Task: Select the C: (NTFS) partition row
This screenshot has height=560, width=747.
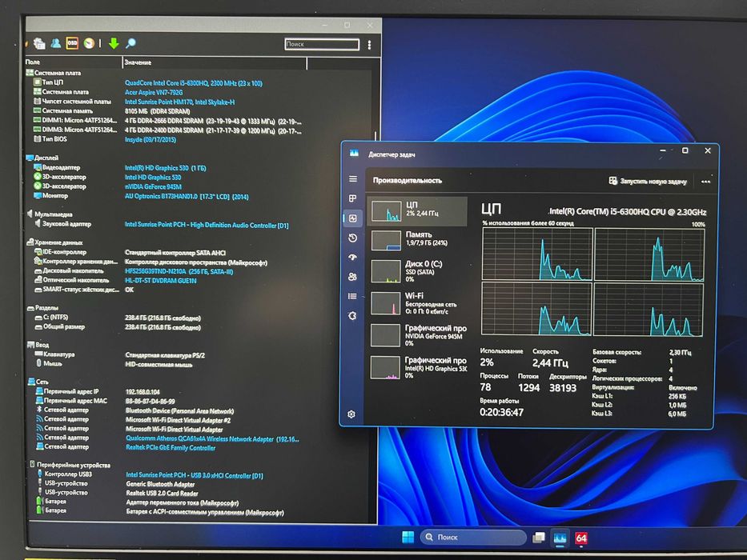Action: (118, 318)
